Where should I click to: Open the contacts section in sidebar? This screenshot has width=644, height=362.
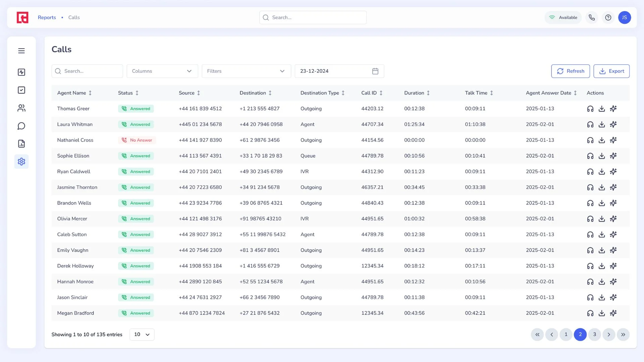point(21,108)
